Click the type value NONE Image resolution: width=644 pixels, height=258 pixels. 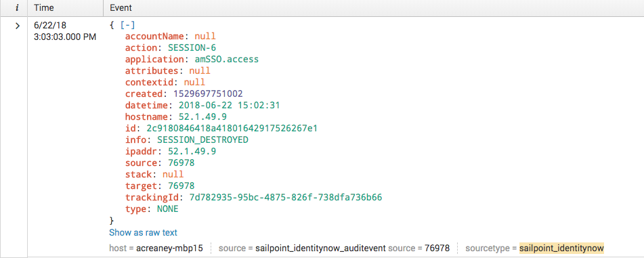(x=167, y=209)
